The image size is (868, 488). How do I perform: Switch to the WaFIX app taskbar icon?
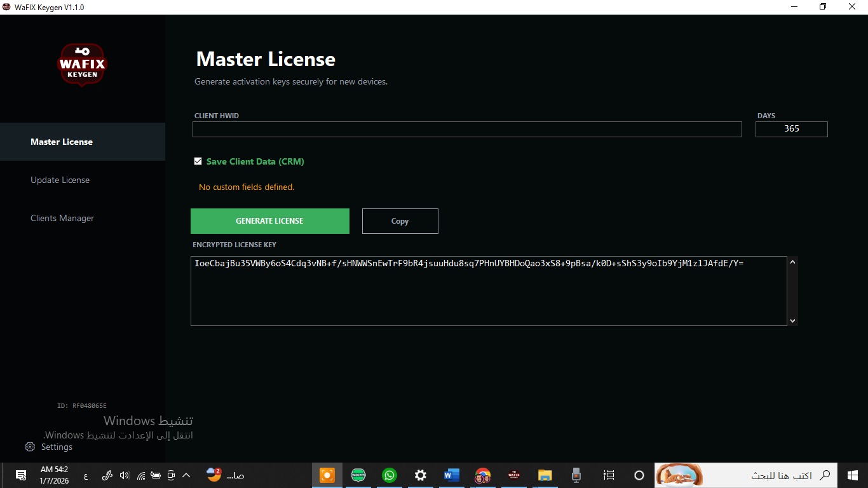[513, 475]
